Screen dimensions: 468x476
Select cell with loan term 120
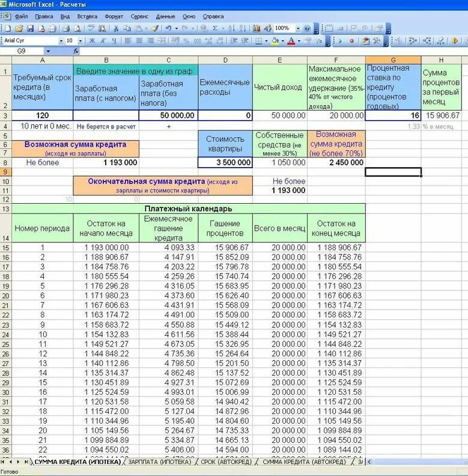click(42, 115)
